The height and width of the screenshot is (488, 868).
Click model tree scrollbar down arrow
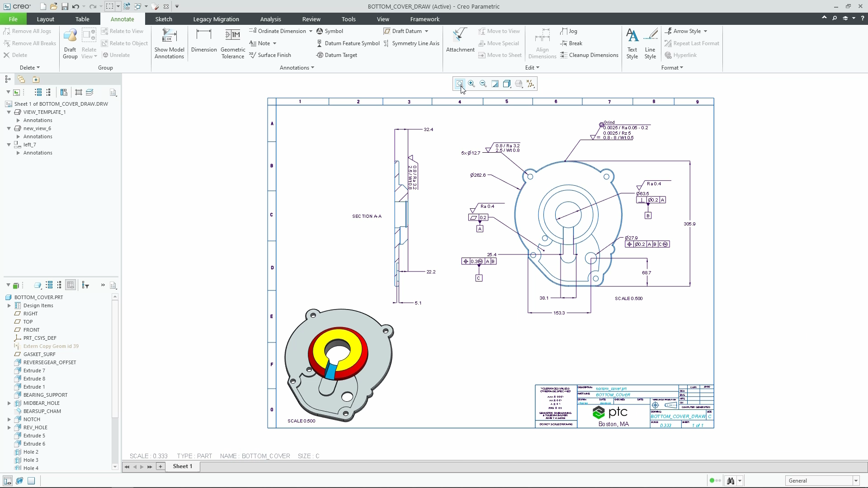[115, 467]
